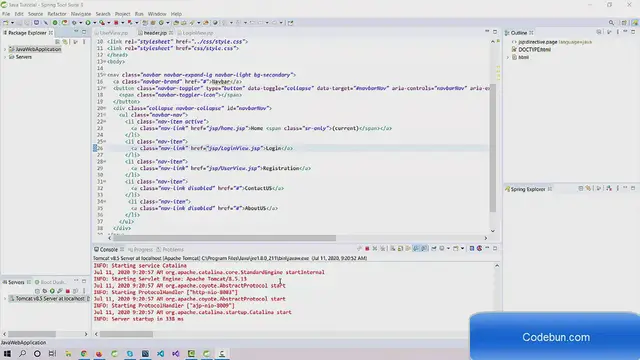Open Visual Studio Code from taskbar

[160, 353]
